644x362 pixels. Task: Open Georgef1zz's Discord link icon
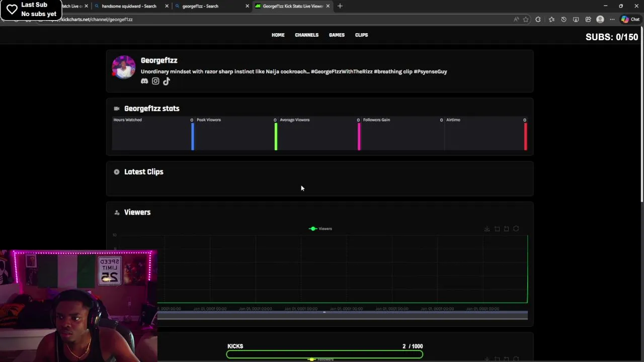(x=144, y=81)
